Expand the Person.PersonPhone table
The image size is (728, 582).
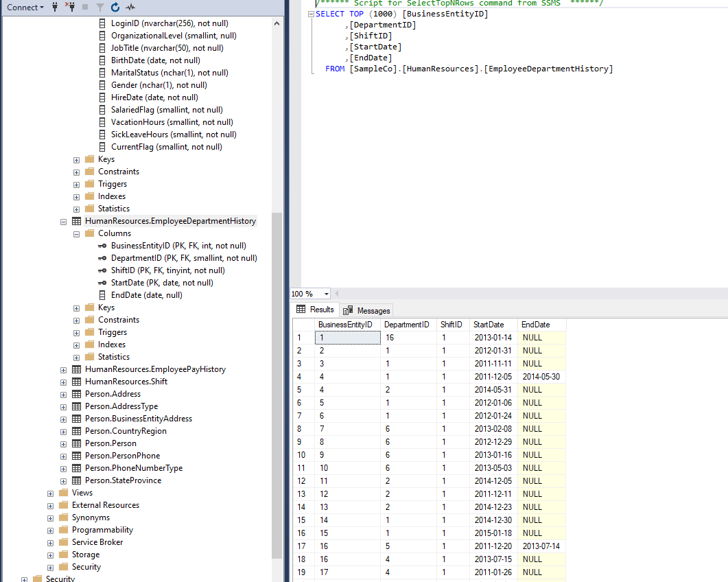64,456
